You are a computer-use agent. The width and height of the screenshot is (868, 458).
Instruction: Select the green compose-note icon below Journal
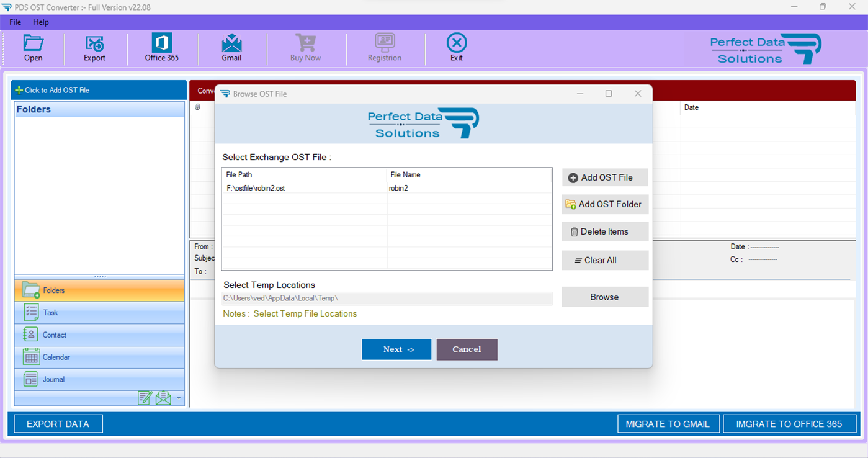(145, 399)
